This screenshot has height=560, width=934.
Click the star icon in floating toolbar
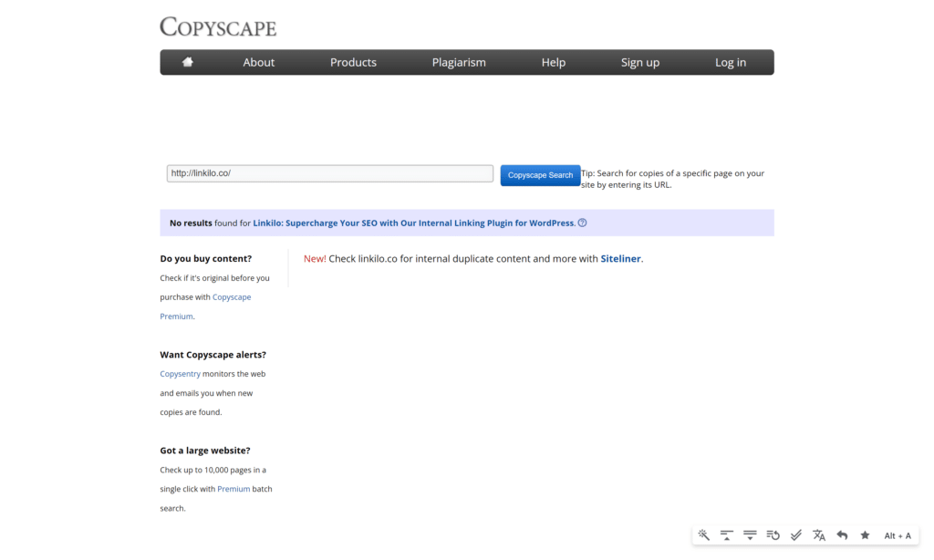[865, 535]
